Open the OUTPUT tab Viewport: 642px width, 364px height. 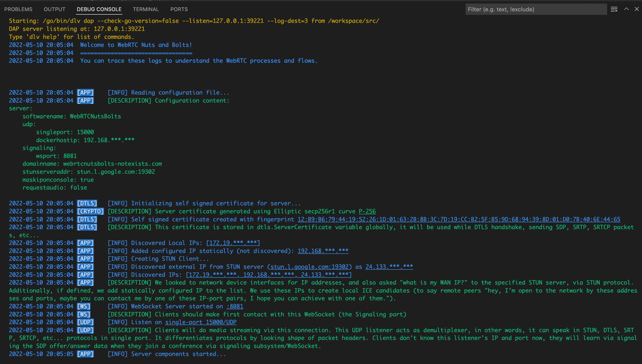pos(54,9)
